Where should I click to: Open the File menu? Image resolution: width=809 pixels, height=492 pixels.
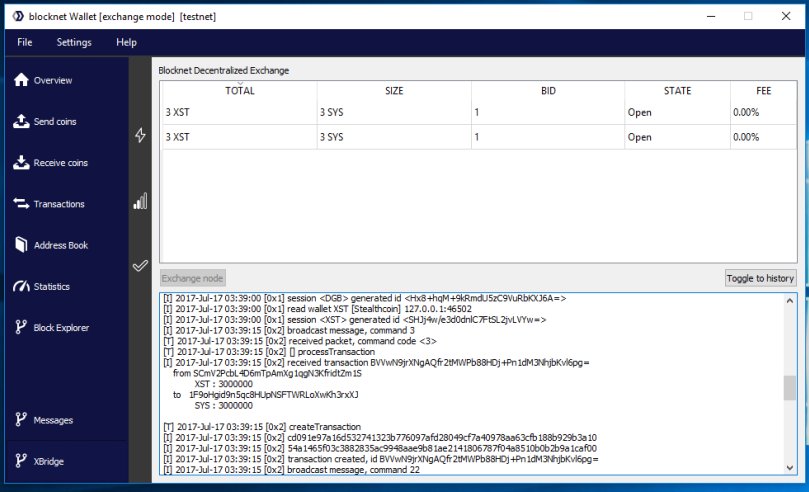click(x=24, y=42)
